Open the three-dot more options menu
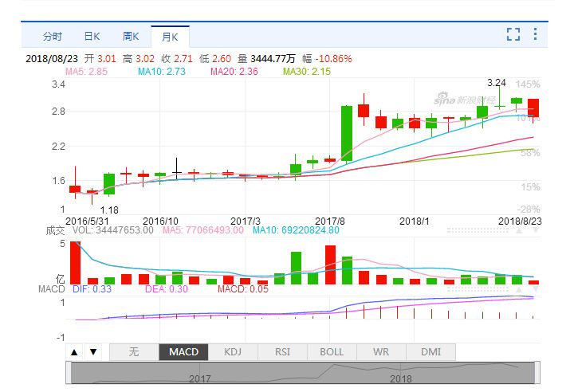The width and height of the screenshot is (570, 392). tap(535, 34)
